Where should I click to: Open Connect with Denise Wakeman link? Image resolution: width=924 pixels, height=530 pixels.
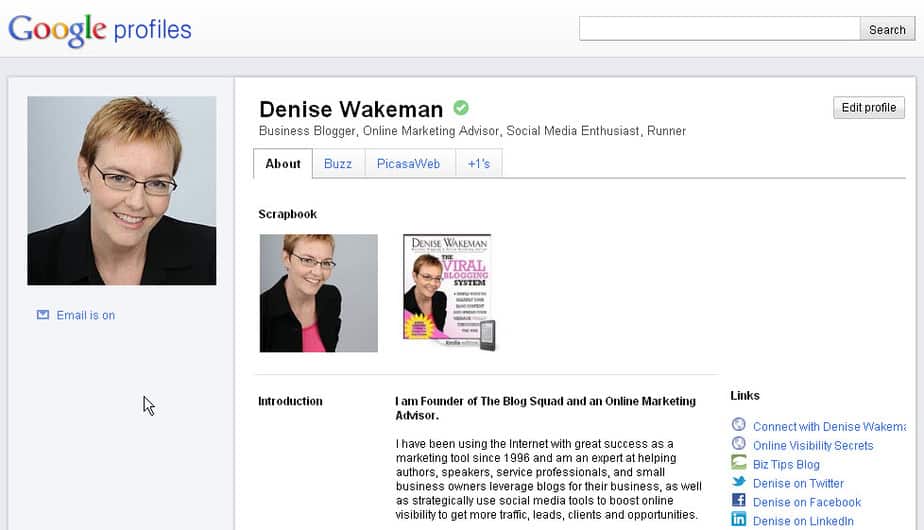coord(829,426)
